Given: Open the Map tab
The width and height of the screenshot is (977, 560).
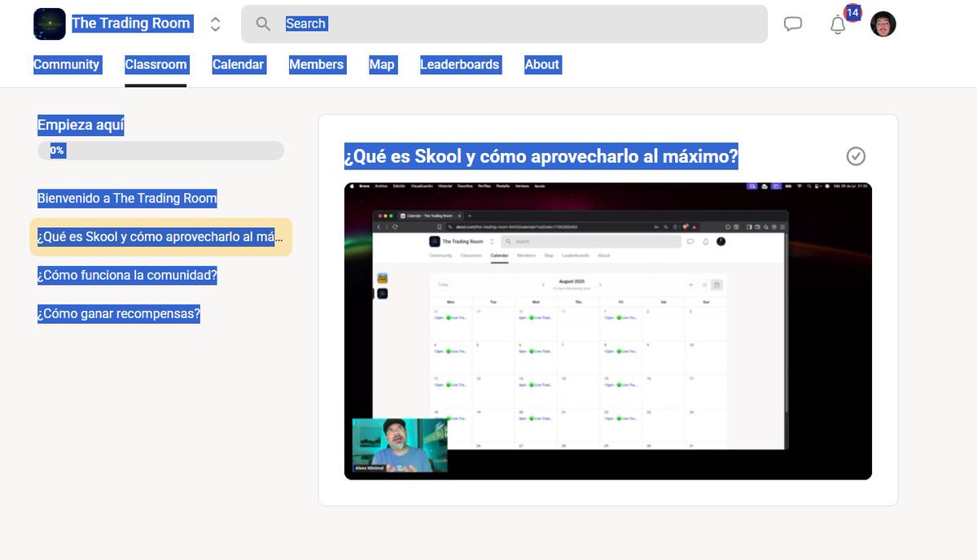Looking at the screenshot, I should (382, 64).
